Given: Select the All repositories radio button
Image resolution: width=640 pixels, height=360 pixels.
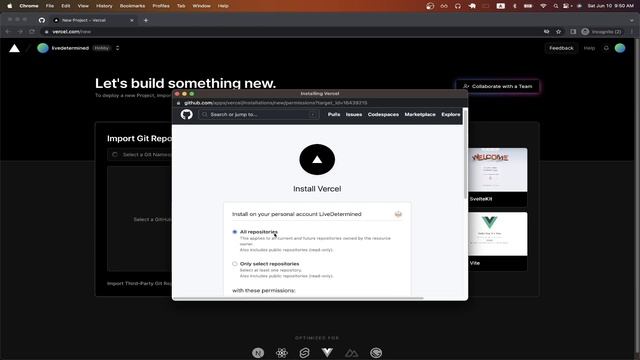Looking at the screenshot, I should (235, 232).
